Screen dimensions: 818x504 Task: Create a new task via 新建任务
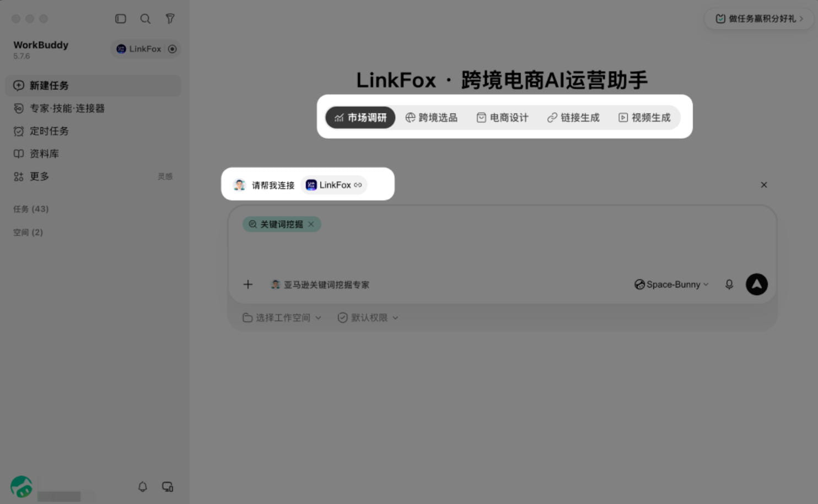tap(93, 85)
